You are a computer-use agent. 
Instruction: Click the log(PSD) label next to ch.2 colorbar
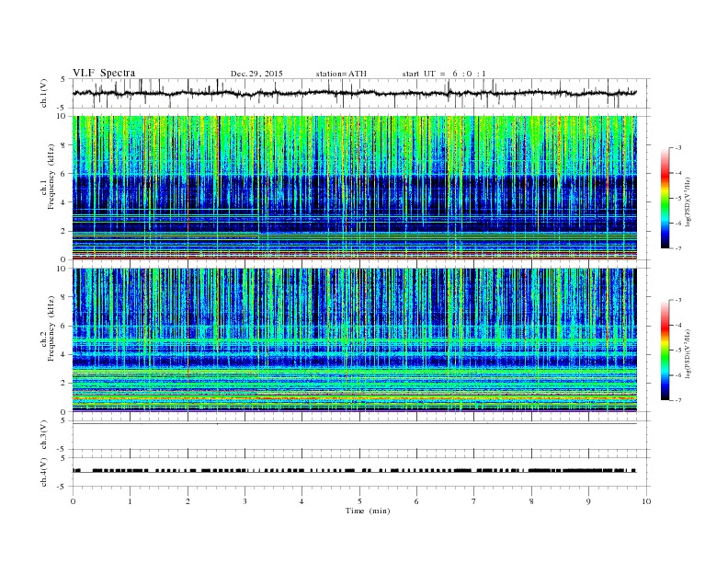tap(688, 353)
